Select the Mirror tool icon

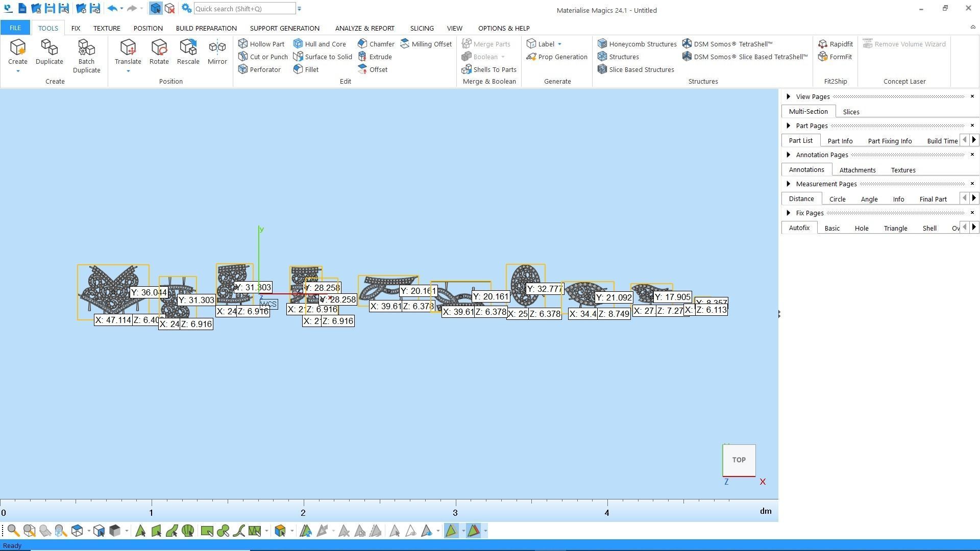pyautogui.click(x=217, y=47)
